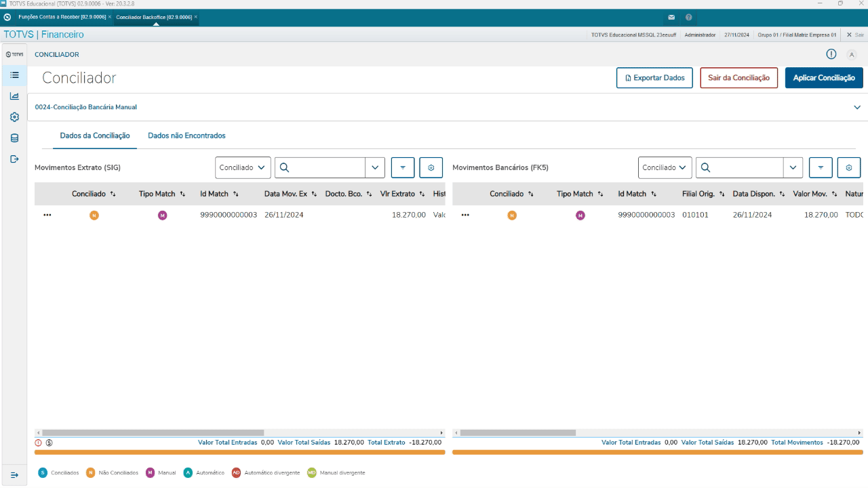Click the Conciliados legend badge
This screenshot has width=868, height=488.
(43, 472)
